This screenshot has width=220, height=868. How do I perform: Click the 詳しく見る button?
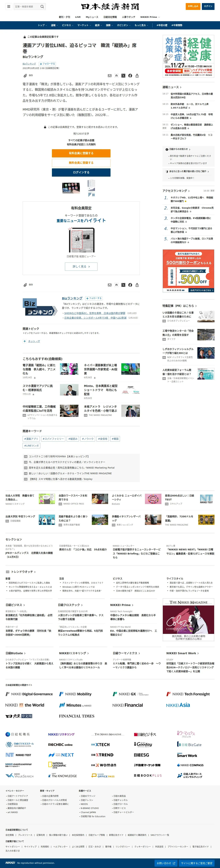pyautogui.click(x=81, y=266)
